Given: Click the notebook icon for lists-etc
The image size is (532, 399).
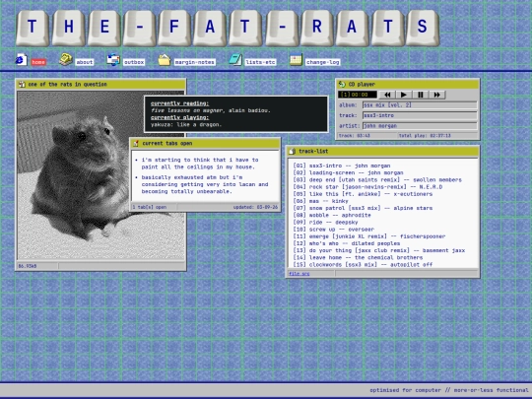Looking at the screenshot, I should (x=235, y=60).
